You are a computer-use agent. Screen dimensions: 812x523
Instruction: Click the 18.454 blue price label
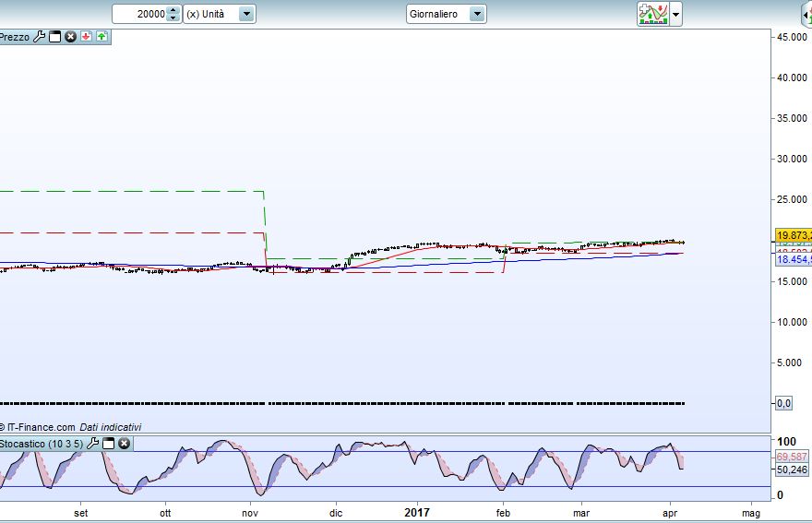coord(794,259)
